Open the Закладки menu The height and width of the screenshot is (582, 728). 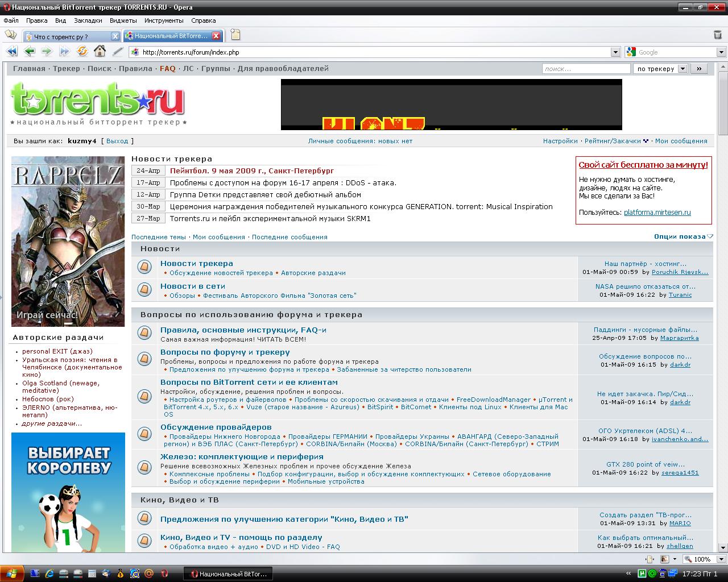(x=88, y=20)
